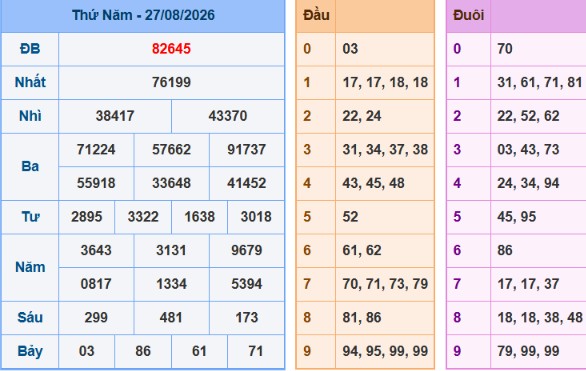Click the Năm row label
Screen dimensions: 586x371
(x=30, y=267)
